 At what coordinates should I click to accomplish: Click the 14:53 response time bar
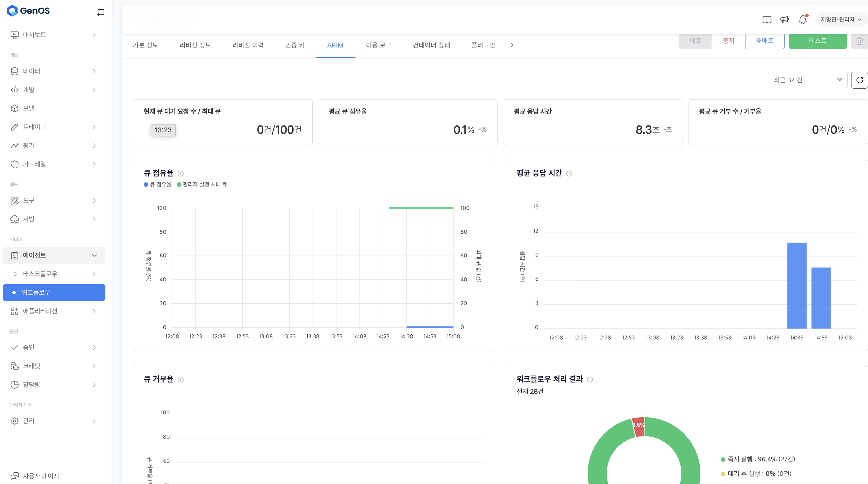pyautogui.click(x=821, y=298)
